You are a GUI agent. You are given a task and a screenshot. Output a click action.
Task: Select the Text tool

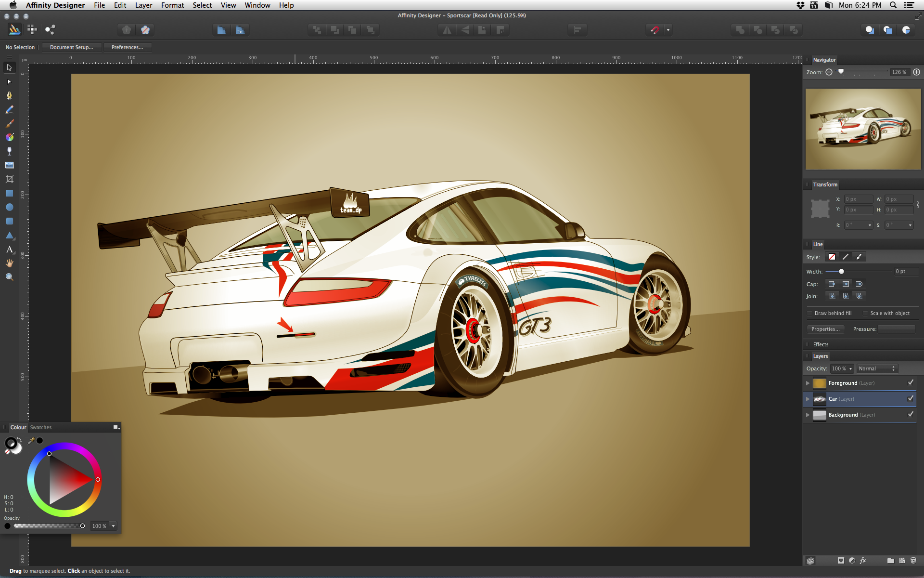(x=9, y=250)
